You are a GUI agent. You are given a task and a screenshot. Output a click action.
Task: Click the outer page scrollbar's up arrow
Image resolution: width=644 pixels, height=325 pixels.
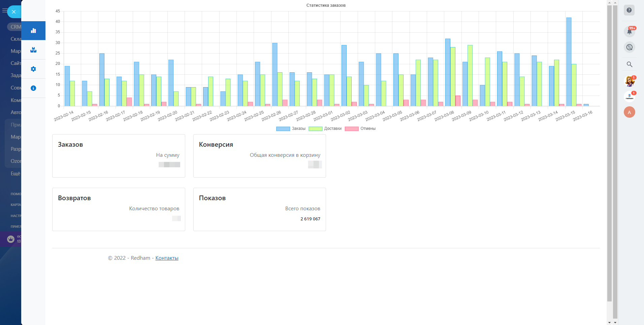click(x=615, y=2)
